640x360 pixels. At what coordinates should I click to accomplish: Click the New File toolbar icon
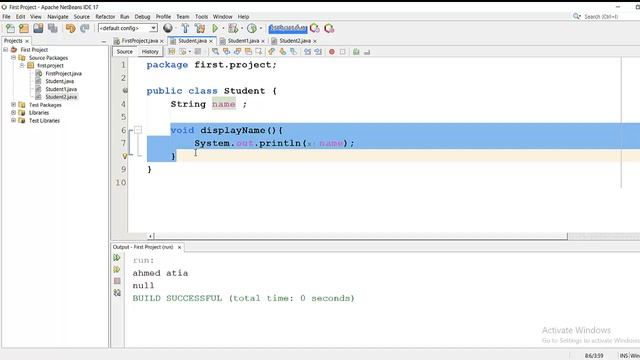(x=10, y=28)
